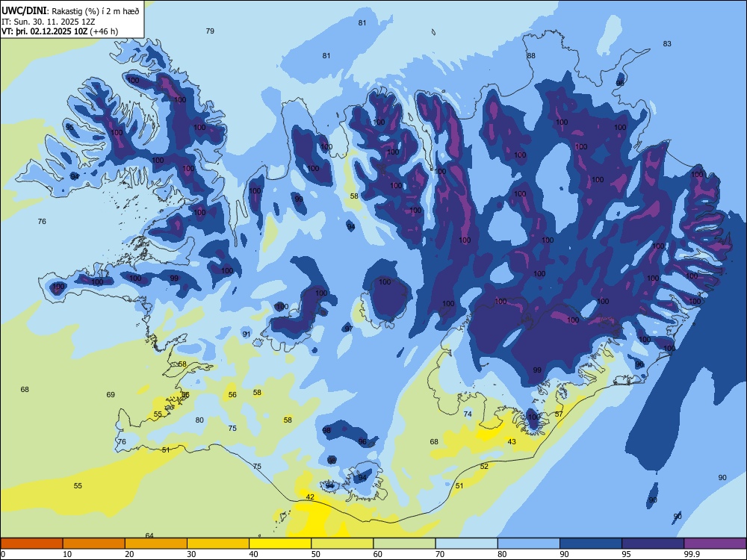The height and width of the screenshot is (560, 747).
Task: Click legend scale label '70'
Action: [x=440, y=554]
